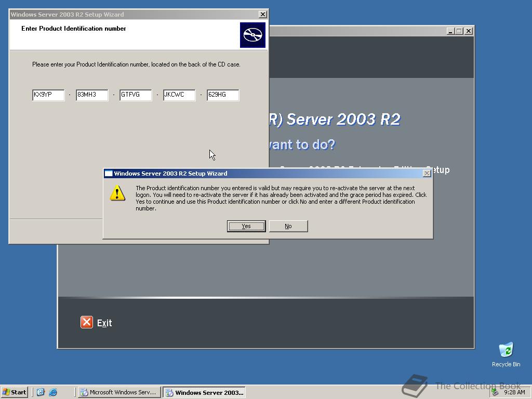532x399 pixels.
Task: Minimize the background Server 2003 R2 window
Action: [450, 31]
